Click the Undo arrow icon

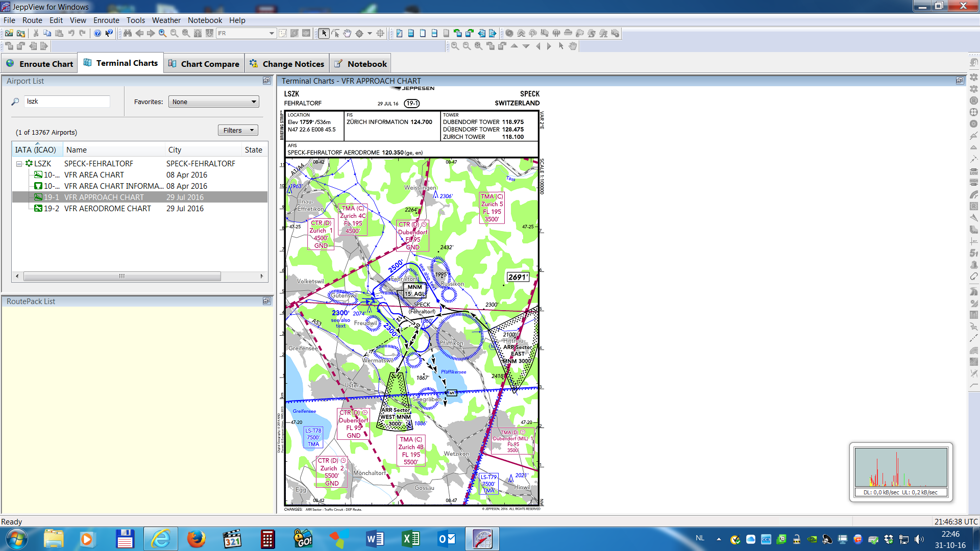(x=71, y=33)
